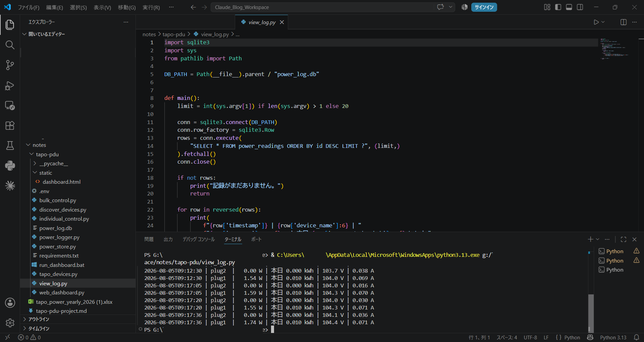The width and height of the screenshot is (644, 342).
Task: Open the remote window indicator in status bar
Action: pos(7,337)
